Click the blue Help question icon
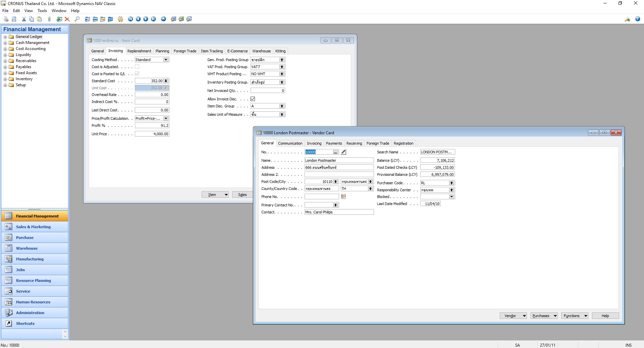 click(638, 19)
